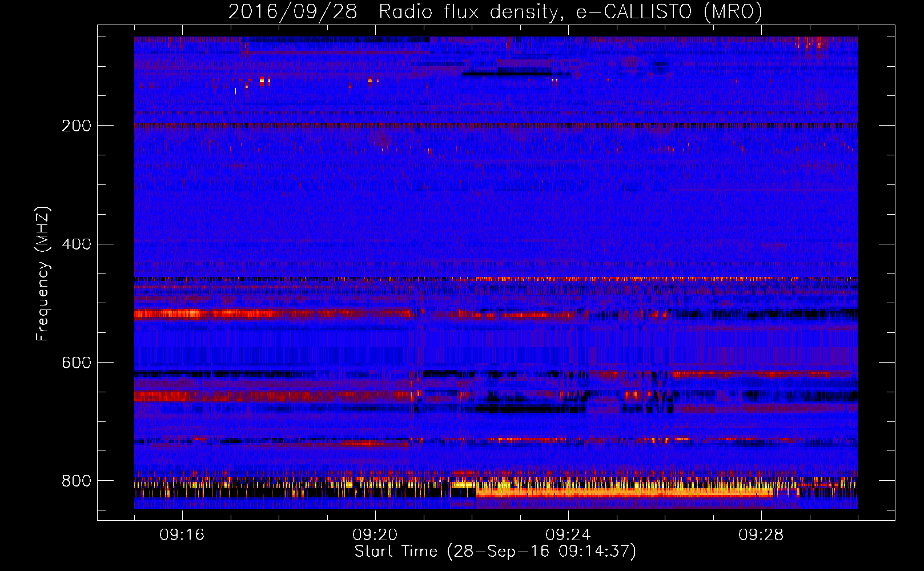
Task: Click the plot title '2016/09/28 Radio flux density'
Action: pos(495,11)
